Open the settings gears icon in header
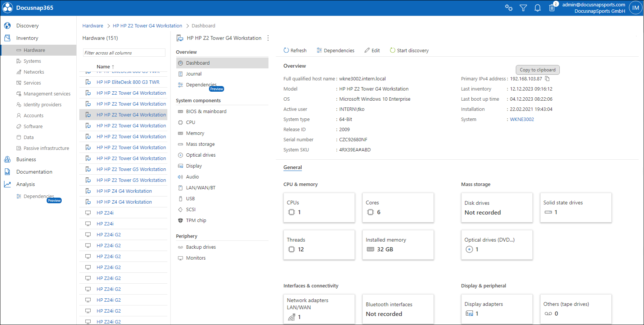The image size is (644, 325). [x=509, y=8]
